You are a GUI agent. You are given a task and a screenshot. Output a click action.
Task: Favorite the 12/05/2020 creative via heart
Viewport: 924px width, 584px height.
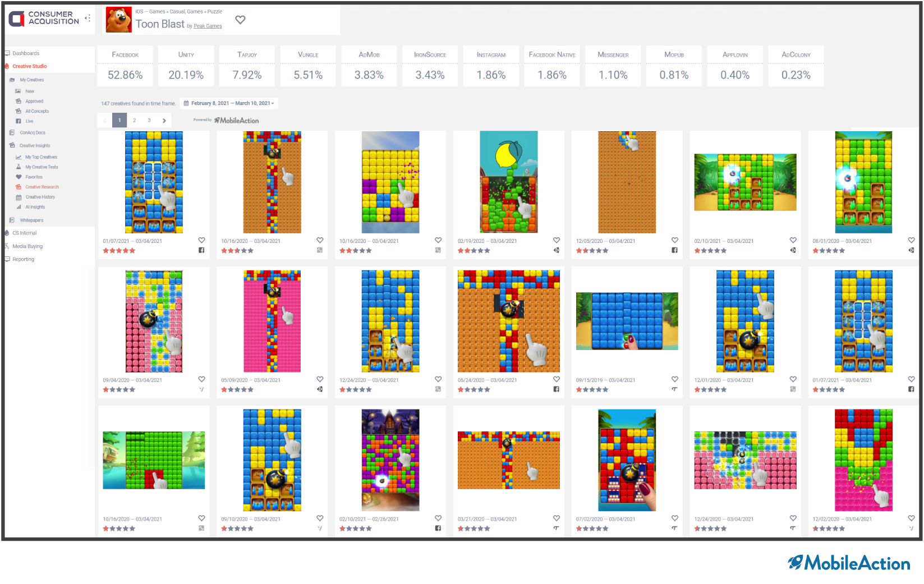(x=675, y=240)
